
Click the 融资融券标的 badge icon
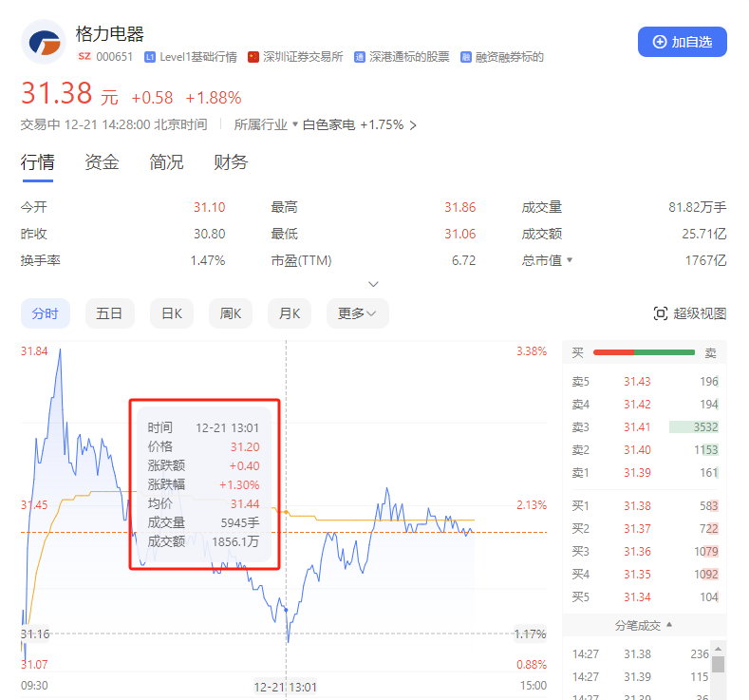click(x=466, y=57)
